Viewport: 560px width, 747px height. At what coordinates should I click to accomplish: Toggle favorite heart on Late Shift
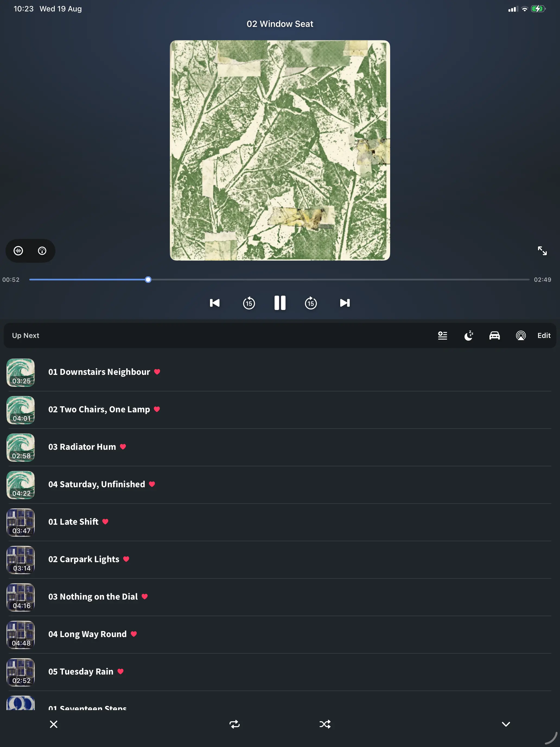point(105,522)
